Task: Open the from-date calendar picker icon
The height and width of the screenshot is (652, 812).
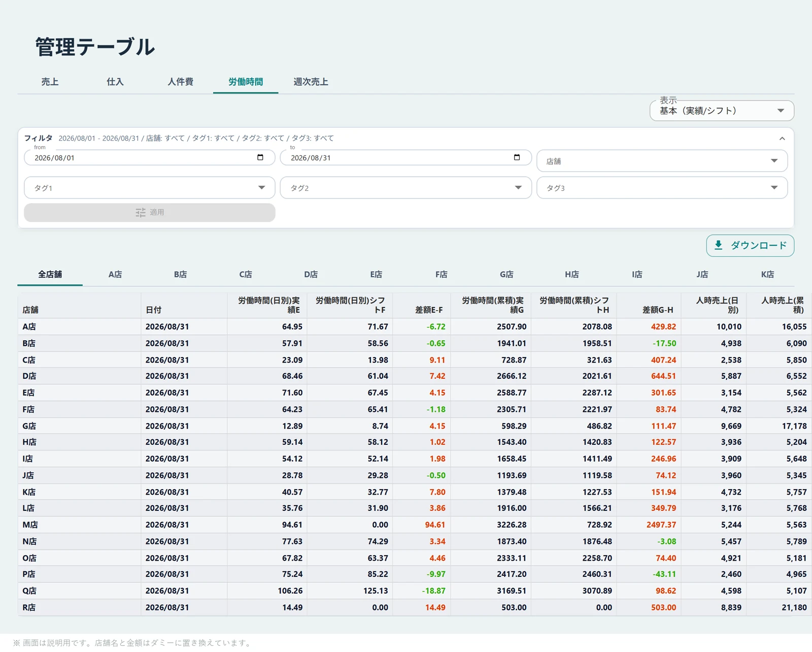Action: tap(260, 157)
